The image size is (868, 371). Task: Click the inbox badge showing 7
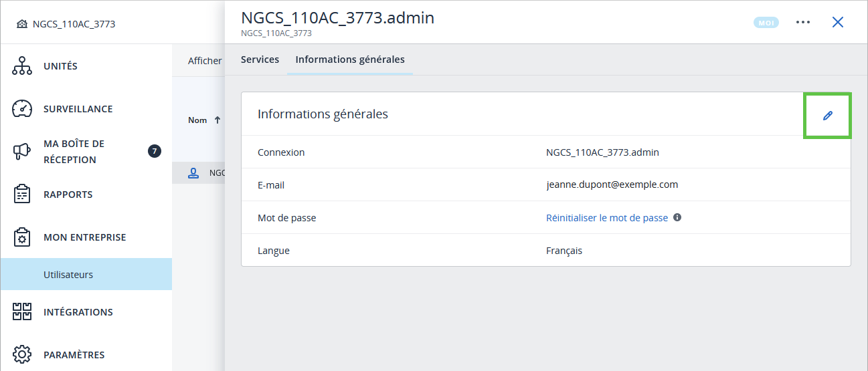pyautogui.click(x=154, y=151)
